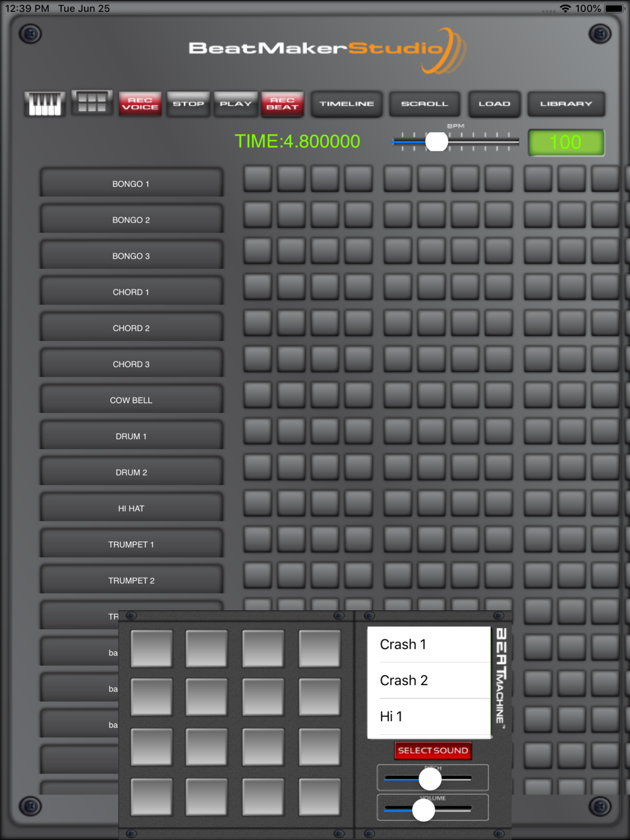Toggle third step cell in BONGO 3 row
630x840 pixels.
[x=324, y=251]
